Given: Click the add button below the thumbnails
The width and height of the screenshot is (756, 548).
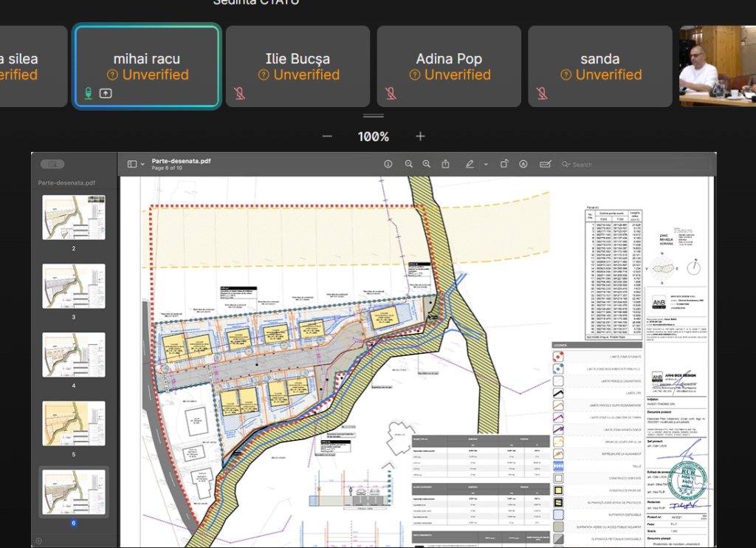Looking at the screenshot, I should click(x=38, y=541).
